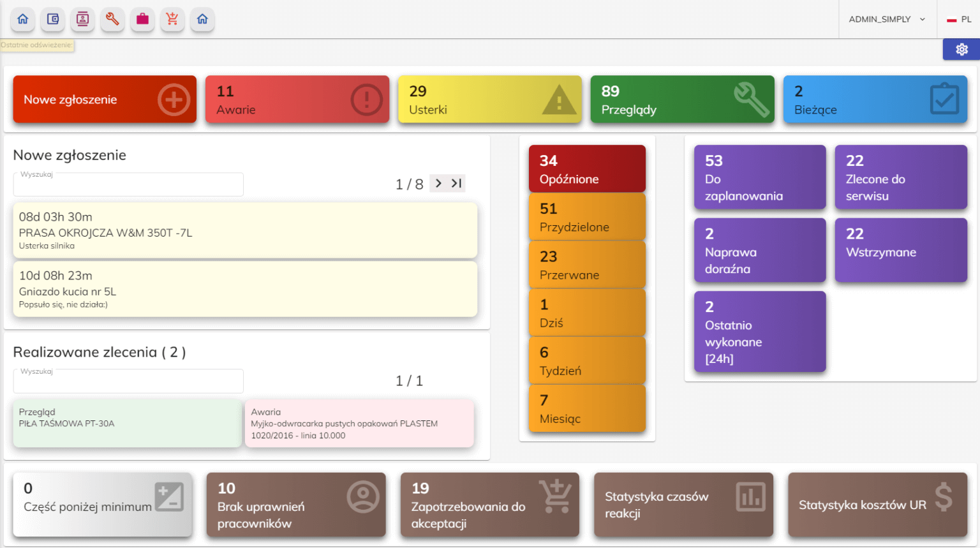
Task: Click the wrench maintenance icon in the toolbar
Action: [112, 20]
